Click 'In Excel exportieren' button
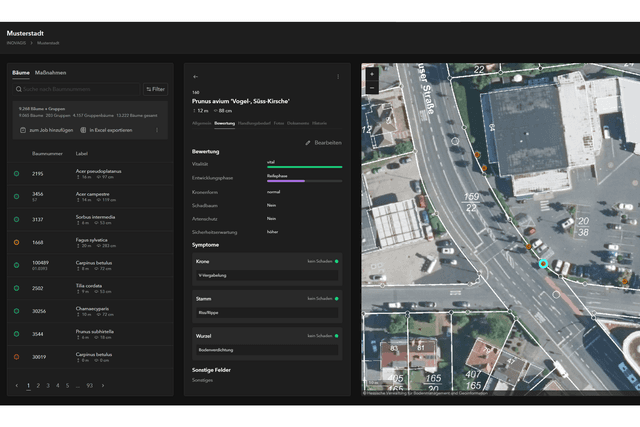Screen dimensions: 640x427 point(108,130)
